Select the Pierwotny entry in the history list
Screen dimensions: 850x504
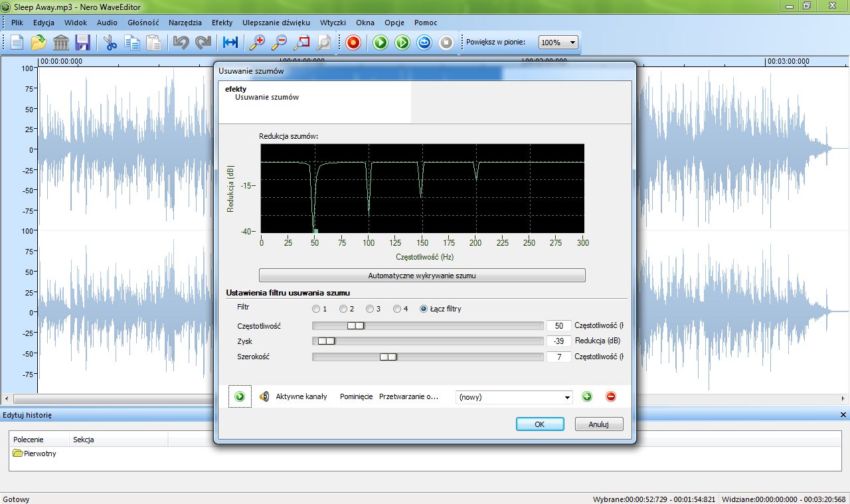[35, 454]
